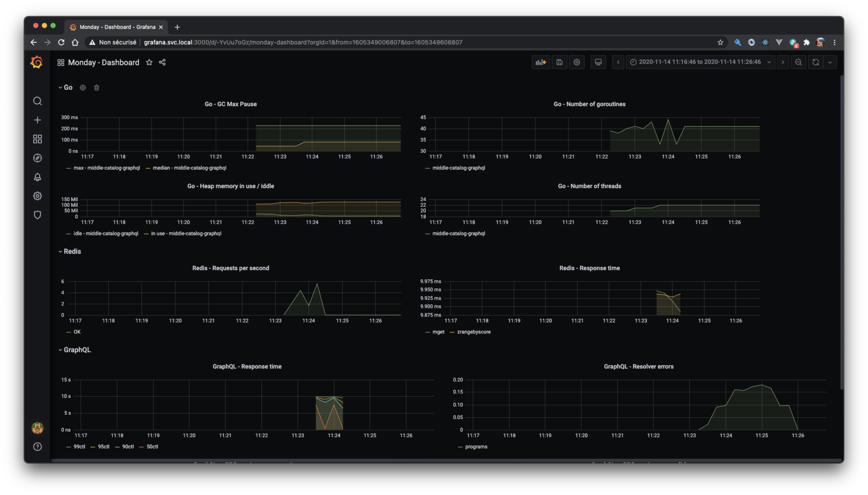868x495 pixels.
Task: Click the Create plus icon in sidebar
Action: pos(37,120)
